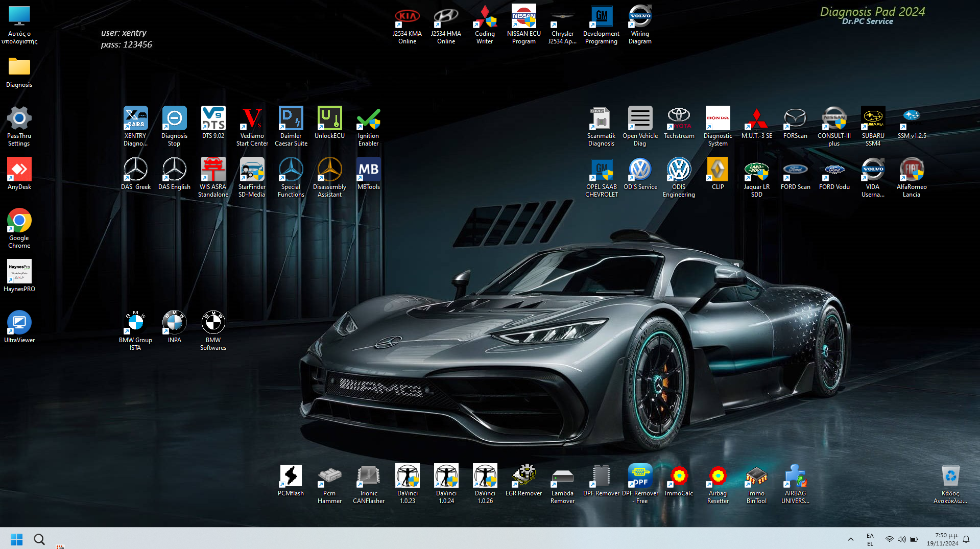The image size is (980, 549).
Task: Show hidden icons chevron in system tray
Action: pyautogui.click(x=850, y=539)
